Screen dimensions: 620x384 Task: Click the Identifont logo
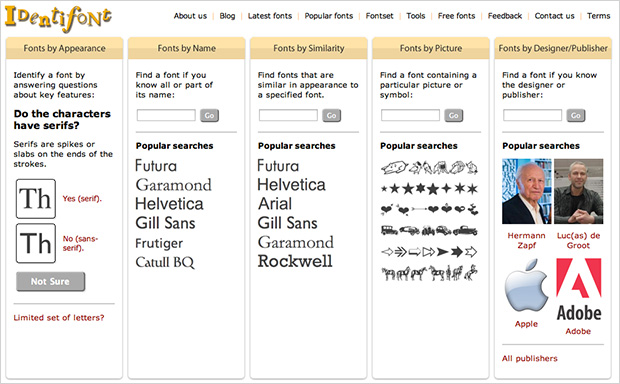[58, 18]
